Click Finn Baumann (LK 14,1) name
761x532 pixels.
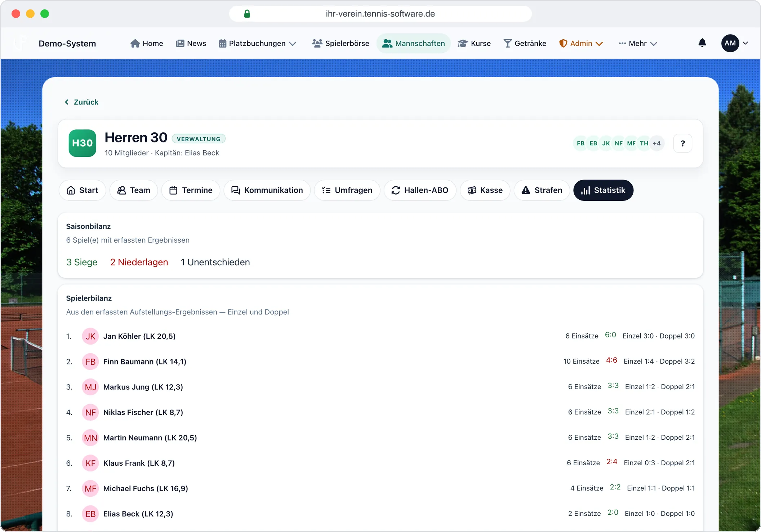(144, 362)
